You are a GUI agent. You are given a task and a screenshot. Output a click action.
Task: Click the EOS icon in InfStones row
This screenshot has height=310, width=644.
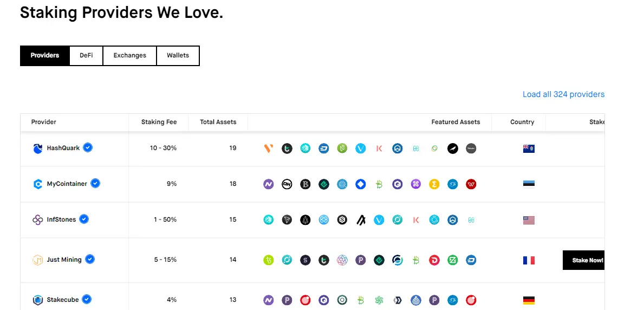[305, 220]
